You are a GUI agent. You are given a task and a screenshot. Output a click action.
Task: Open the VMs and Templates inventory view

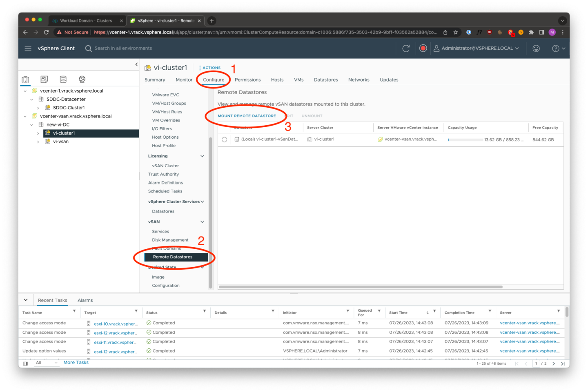point(44,79)
